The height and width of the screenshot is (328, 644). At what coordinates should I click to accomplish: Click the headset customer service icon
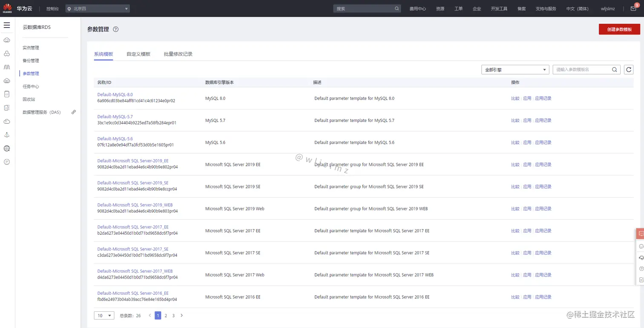coord(641,258)
